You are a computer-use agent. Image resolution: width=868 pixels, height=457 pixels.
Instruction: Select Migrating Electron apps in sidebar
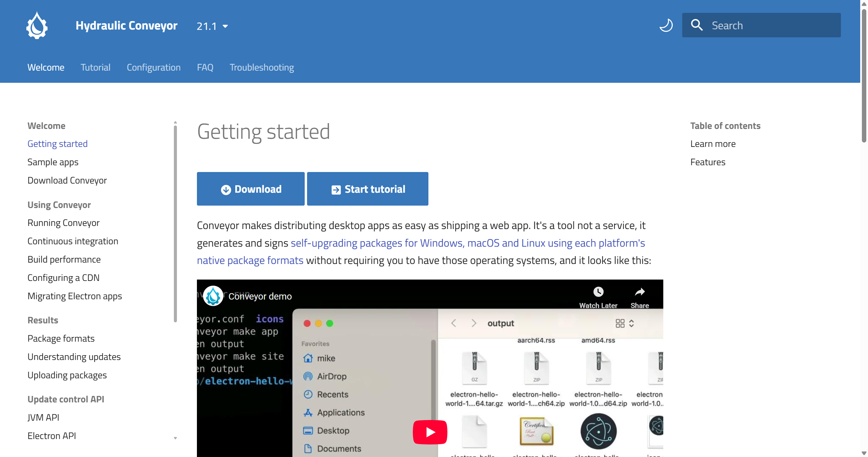pos(75,296)
